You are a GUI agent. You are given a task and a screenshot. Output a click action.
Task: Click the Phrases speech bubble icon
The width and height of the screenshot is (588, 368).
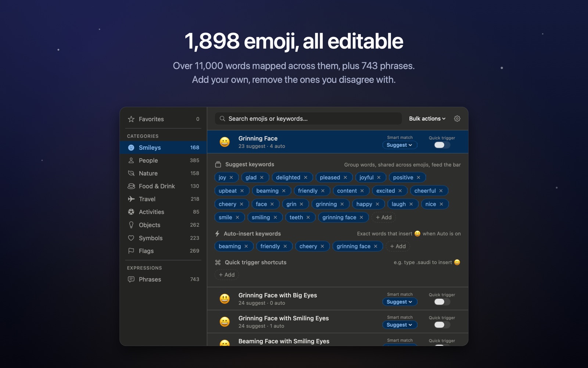tap(131, 279)
